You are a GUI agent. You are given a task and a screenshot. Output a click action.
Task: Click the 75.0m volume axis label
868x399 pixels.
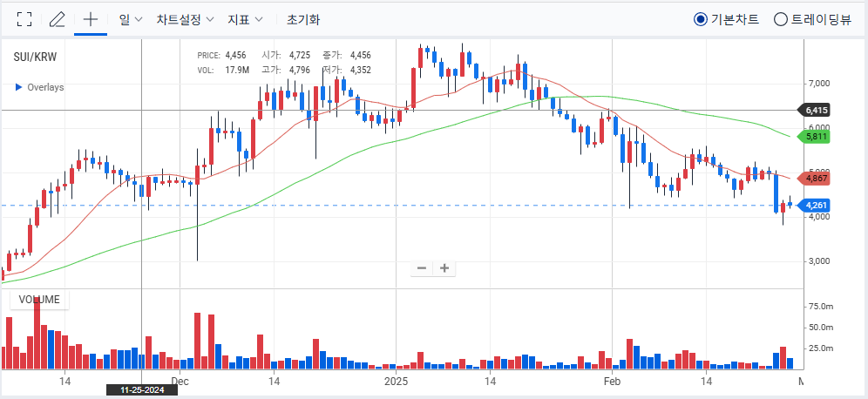pos(821,306)
